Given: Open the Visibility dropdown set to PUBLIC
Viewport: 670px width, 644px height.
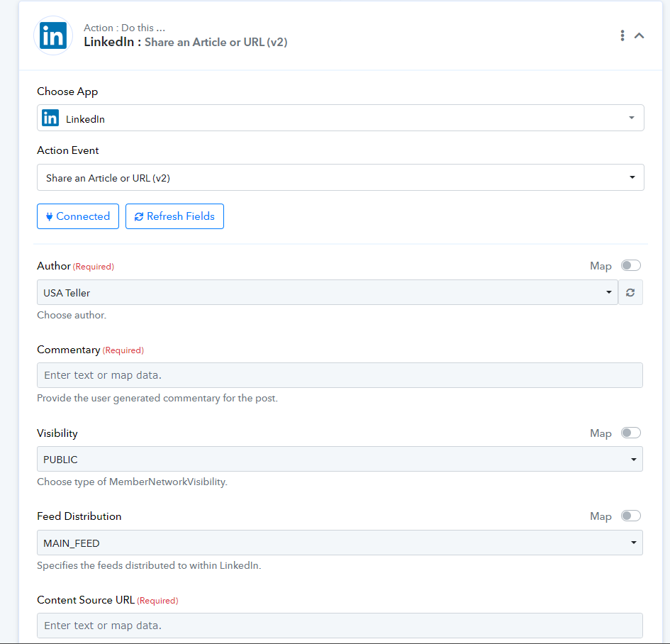Looking at the screenshot, I should click(340, 459).
